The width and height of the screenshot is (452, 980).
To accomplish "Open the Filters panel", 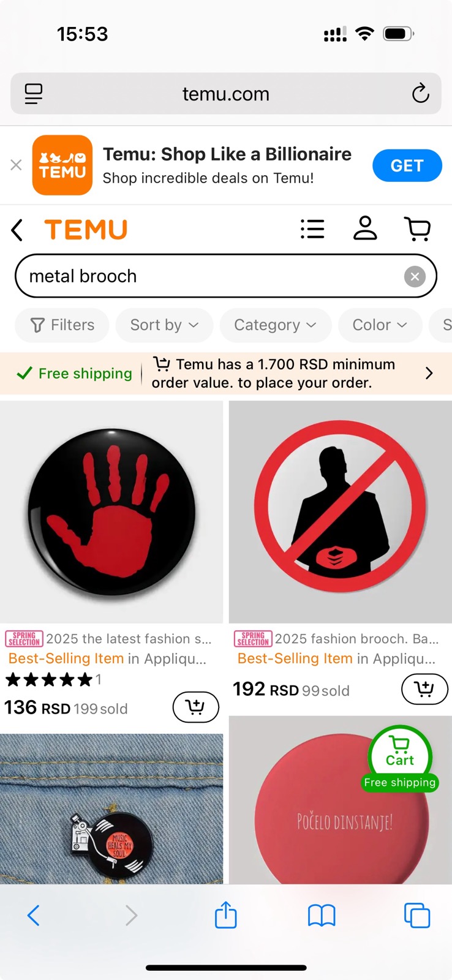I will [62, 325].
